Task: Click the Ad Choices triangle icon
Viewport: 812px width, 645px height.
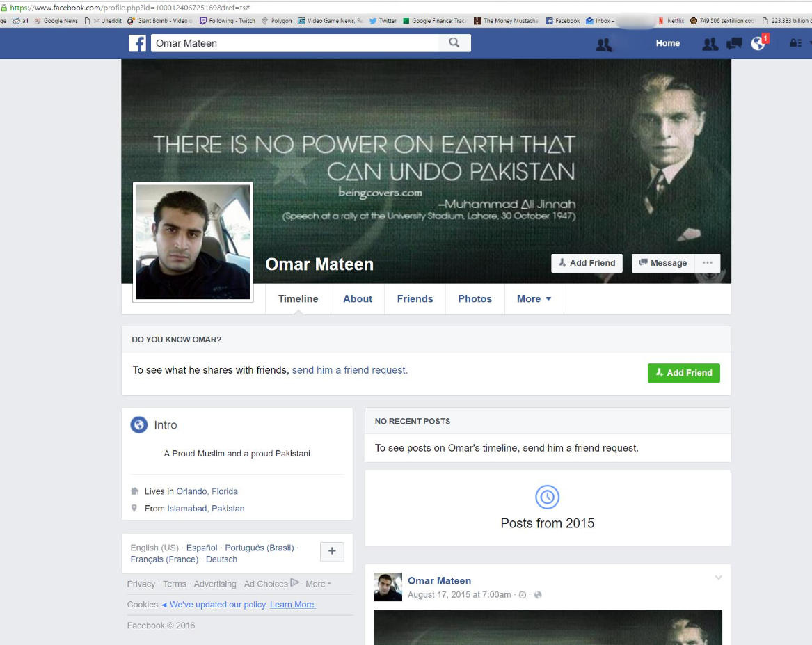Action: point(294,582)
